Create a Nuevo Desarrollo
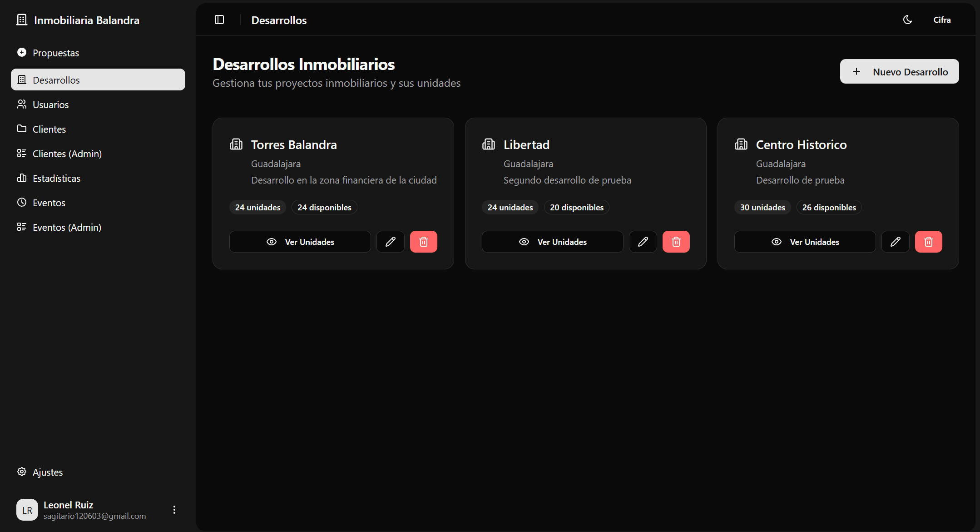The width and height of the screenshot is (980, 532). click(899, 72)
